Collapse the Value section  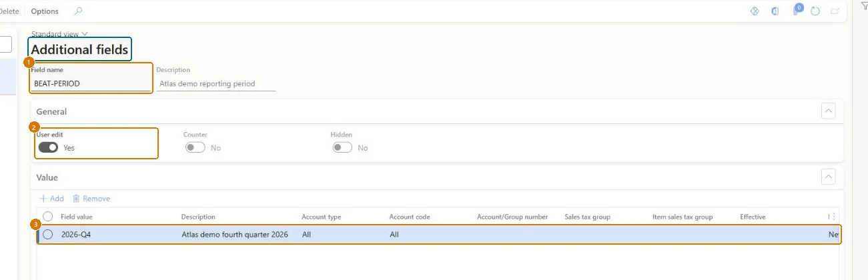(828, 177)
